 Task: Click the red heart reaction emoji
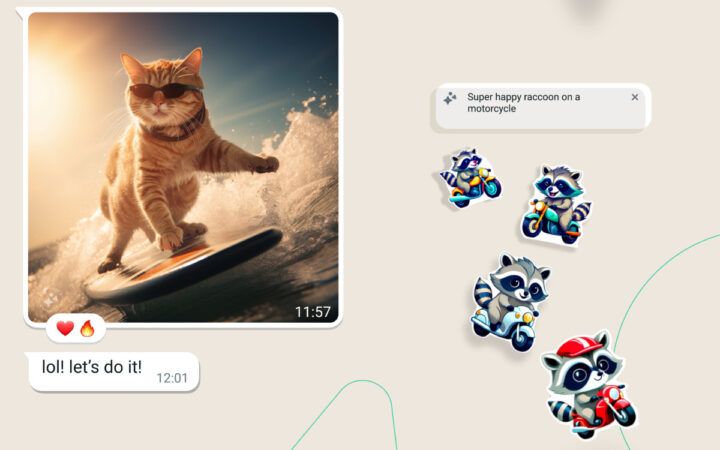65,328
